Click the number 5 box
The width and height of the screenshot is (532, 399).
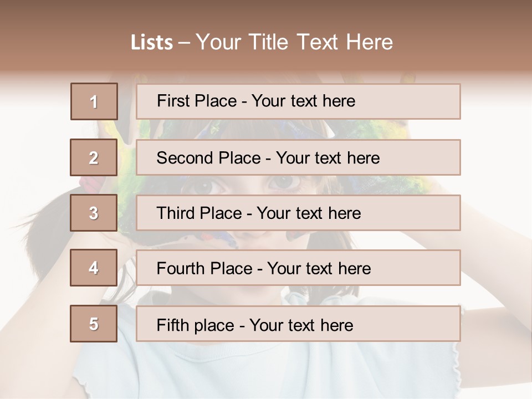coord(94,324)
